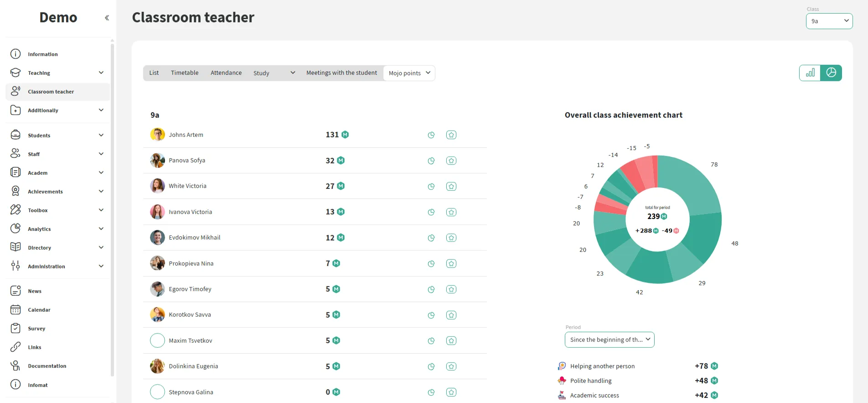Click the star badge icon for Panova Sofya
Screen dimensions: 868x403
[x=451, y=161]
